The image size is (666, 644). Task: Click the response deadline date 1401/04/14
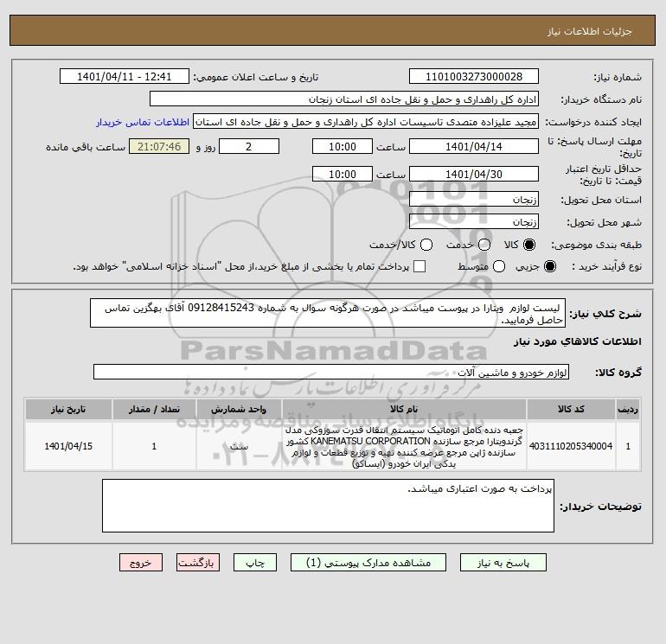pos(474,146)
